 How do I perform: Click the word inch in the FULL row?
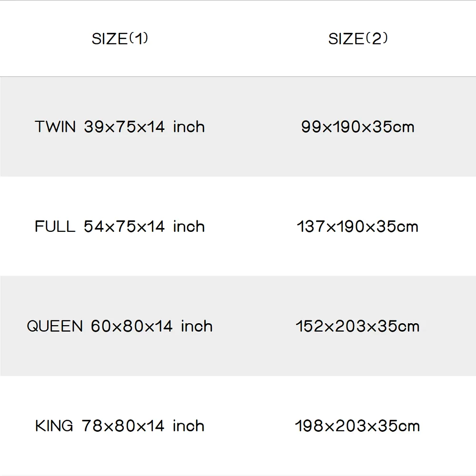click(x=189, y=227)
